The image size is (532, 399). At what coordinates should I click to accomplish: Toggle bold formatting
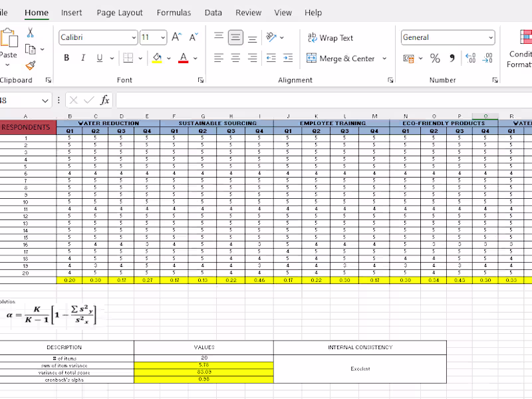(x=66, y=59)
